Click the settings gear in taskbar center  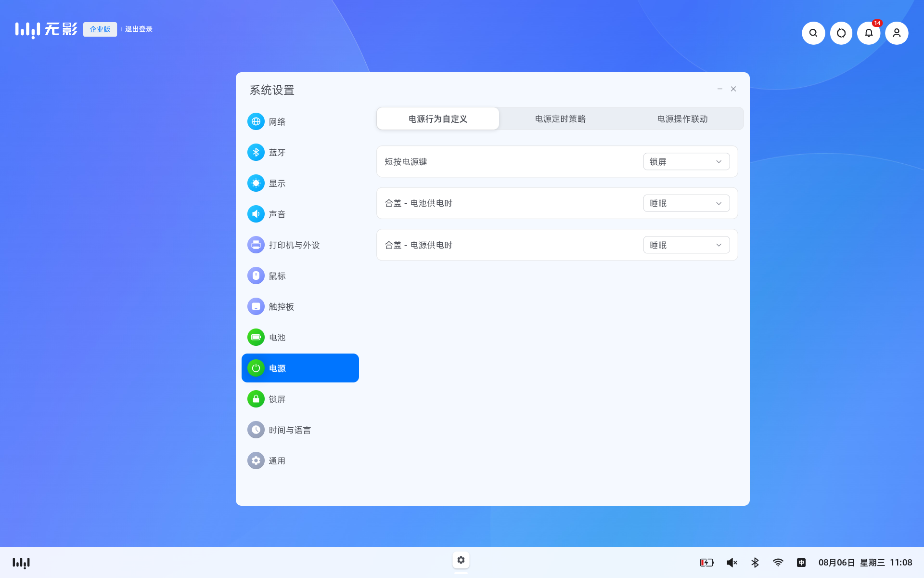(x=461, y=560)
